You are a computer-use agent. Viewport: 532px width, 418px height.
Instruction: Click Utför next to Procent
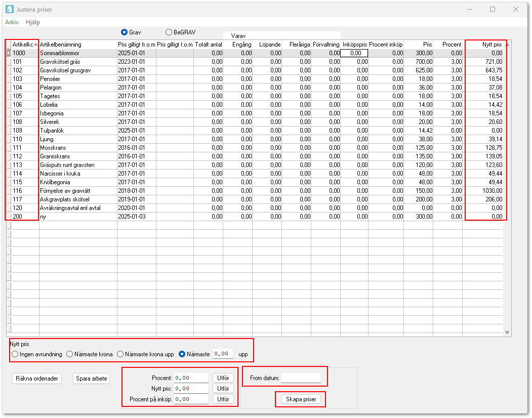223,378
